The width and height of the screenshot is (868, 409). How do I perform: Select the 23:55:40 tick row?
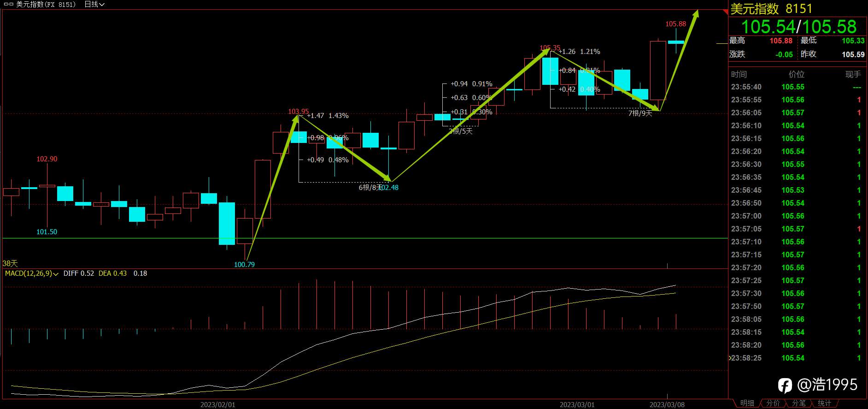coord(797,87)
